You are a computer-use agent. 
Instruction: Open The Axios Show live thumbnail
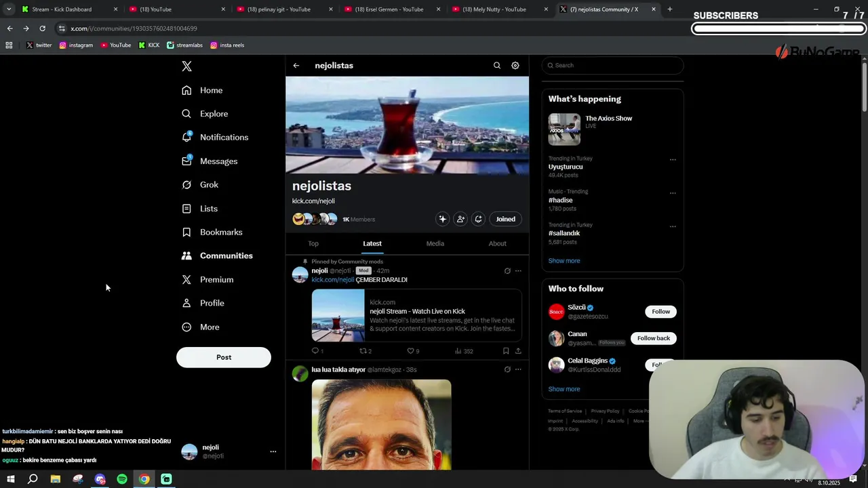[x=564, y=129]
